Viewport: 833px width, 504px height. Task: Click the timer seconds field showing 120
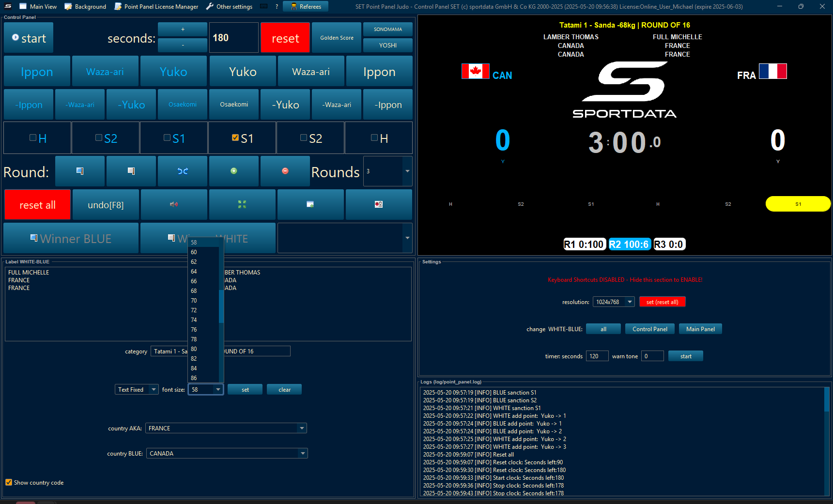pos(597,356)
